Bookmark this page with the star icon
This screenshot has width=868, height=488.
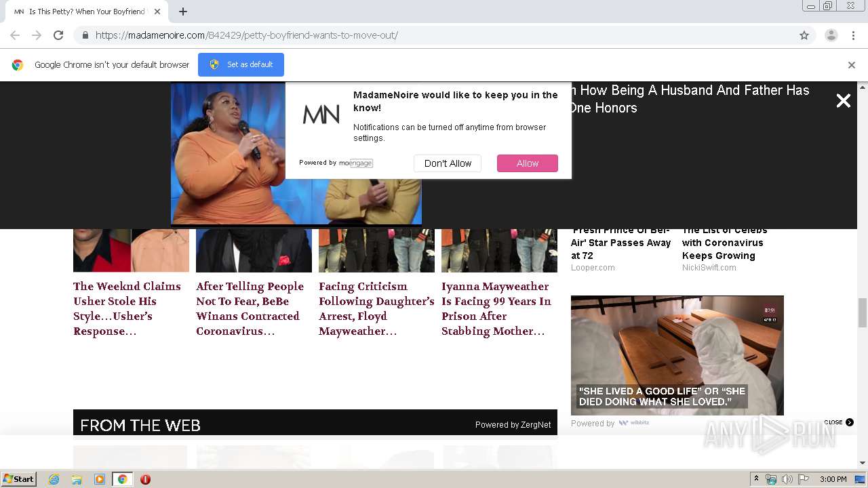[x=804, y=35]
